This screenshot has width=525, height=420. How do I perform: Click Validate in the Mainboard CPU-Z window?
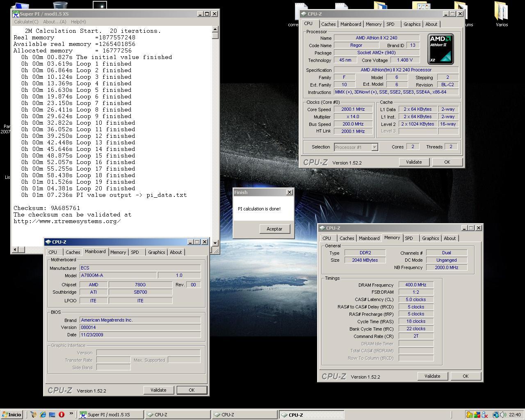coord(158,390)
